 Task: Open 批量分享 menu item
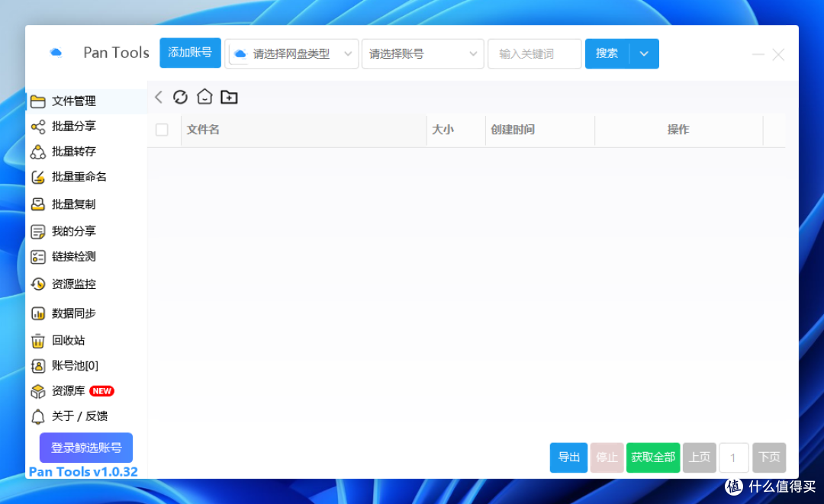pos(86,127)
